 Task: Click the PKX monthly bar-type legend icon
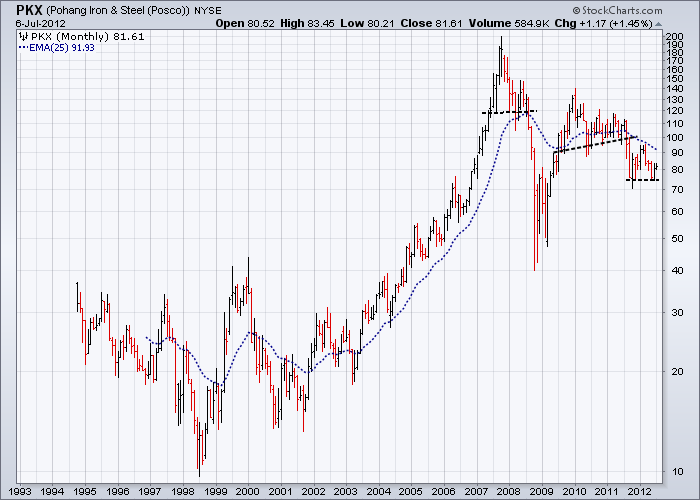[x=24, y=37]
